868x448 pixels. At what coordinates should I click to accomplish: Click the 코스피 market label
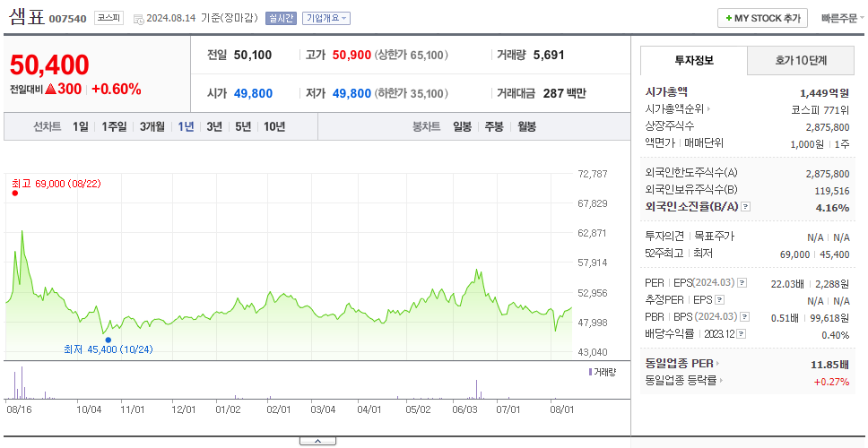[x=108, y=18]
